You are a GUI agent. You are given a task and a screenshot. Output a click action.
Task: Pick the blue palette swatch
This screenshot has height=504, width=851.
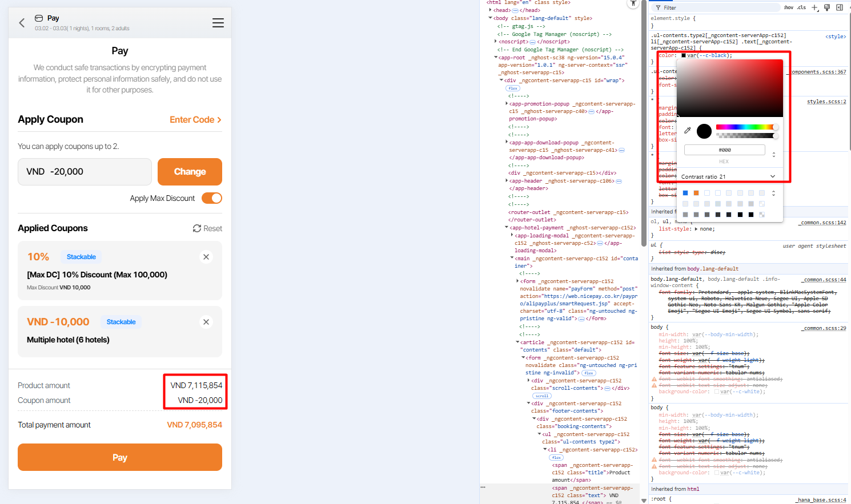pos(685,193)
